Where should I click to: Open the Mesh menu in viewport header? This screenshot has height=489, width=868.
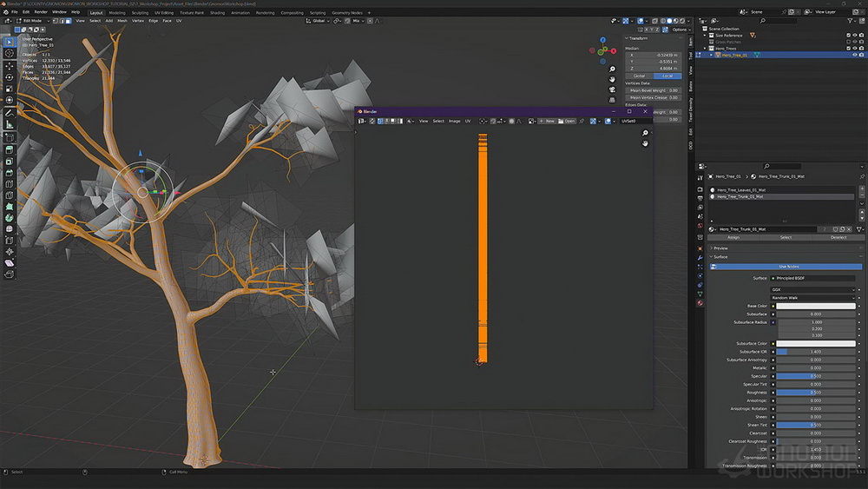pos(122,21)
